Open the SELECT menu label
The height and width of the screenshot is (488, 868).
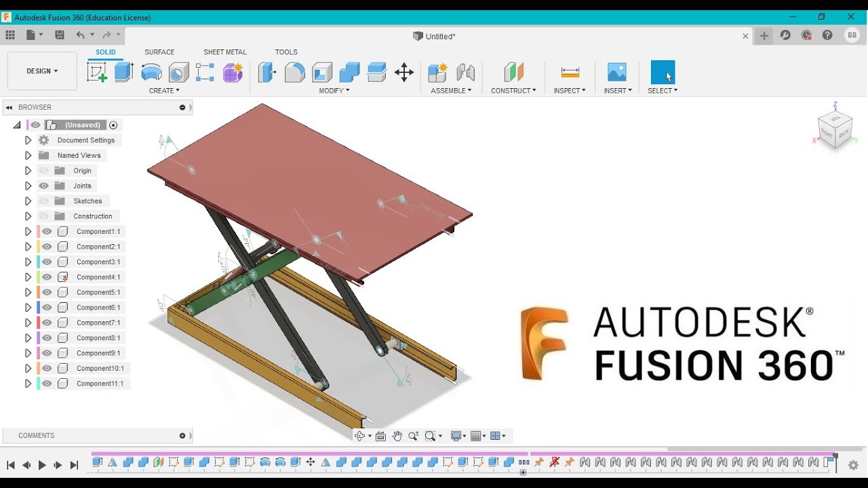tap(663, 90)
